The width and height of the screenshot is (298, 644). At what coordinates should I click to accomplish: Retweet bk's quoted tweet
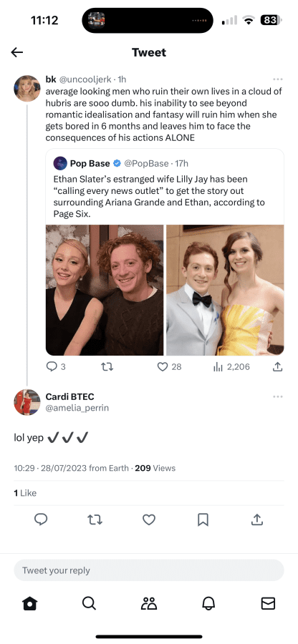point(107,367)
